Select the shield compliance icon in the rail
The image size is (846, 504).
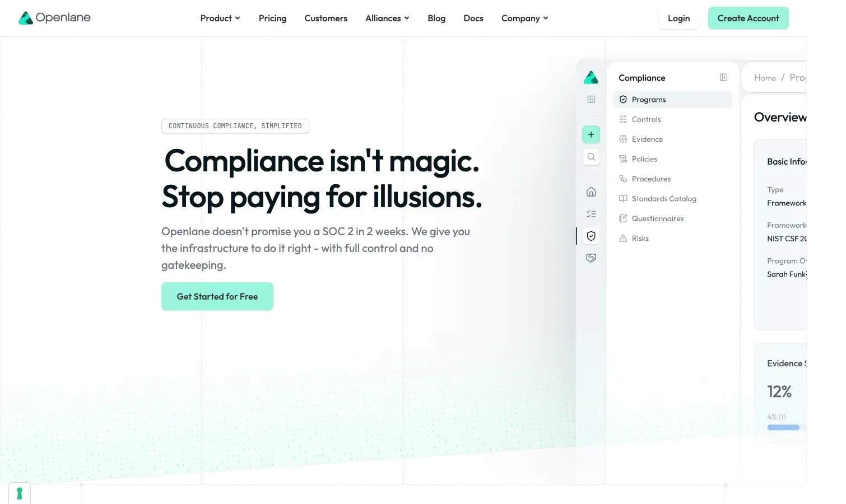tap(591, 236)
